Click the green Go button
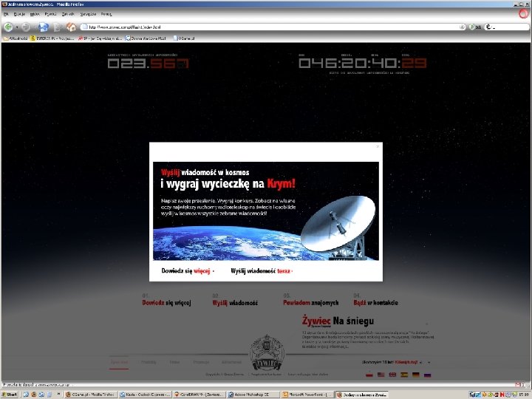532x399 pixels. pyautogui.click(x=475, y=27)
